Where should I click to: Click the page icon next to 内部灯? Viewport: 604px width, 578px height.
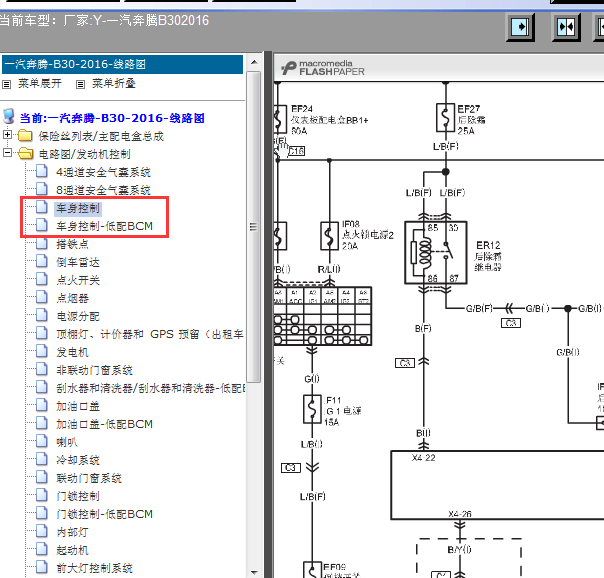tap(42, 531)
